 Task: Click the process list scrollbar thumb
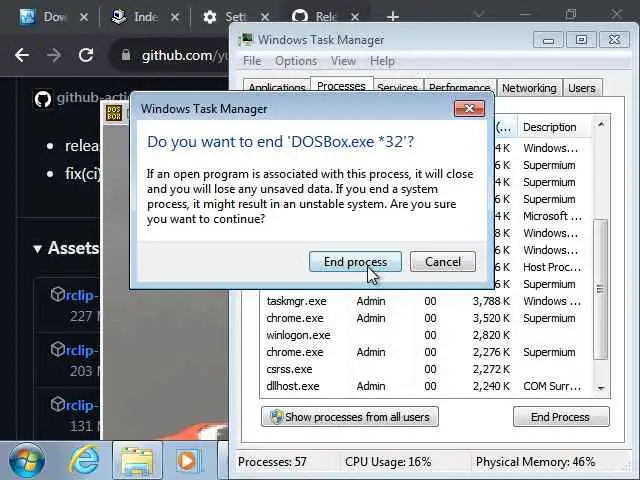(600, 289)
